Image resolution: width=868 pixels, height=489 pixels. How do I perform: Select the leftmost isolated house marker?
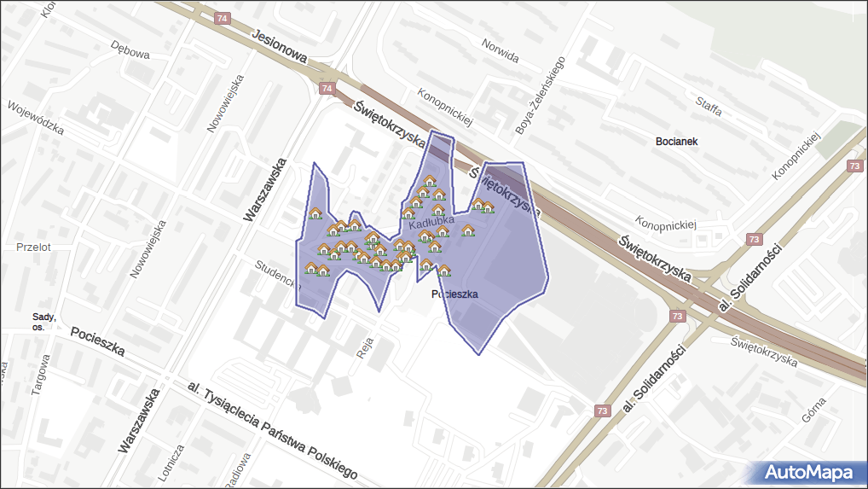(x=315, y=213)
